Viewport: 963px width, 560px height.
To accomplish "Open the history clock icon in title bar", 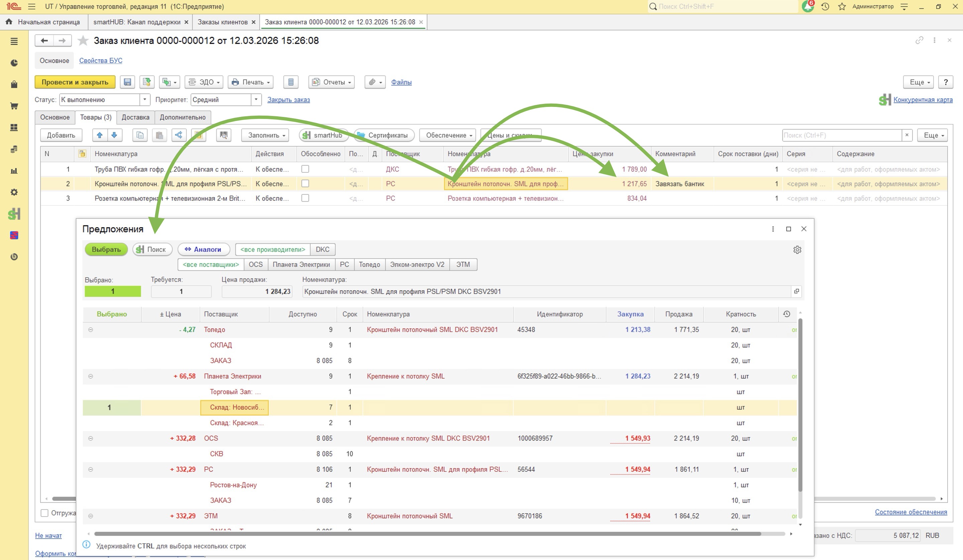I will point(825,6).
